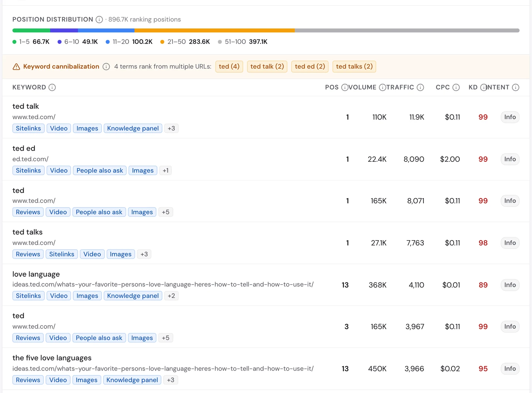Click the Reviews tag for the five love languages
Screen dimensions: 532x393
28,380
